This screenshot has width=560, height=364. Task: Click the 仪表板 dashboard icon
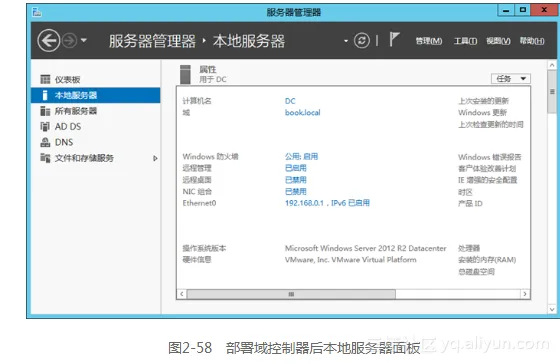click(x=45, y=79)
